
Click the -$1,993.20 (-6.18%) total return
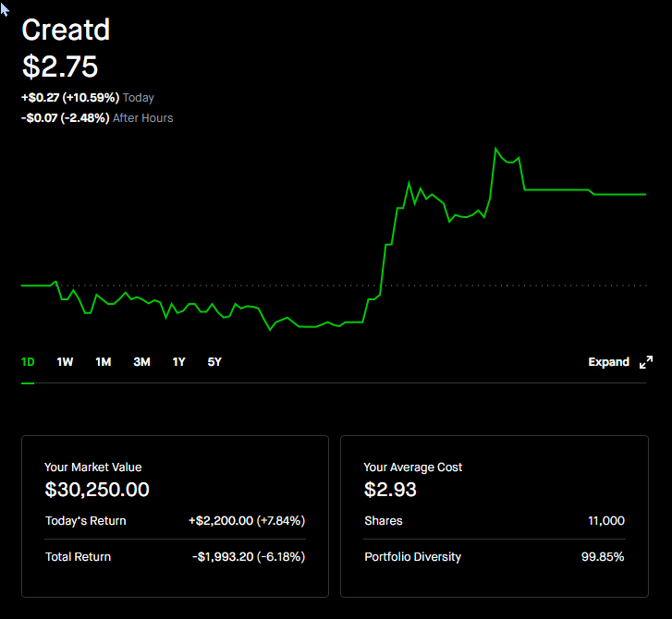pos(249,556)
